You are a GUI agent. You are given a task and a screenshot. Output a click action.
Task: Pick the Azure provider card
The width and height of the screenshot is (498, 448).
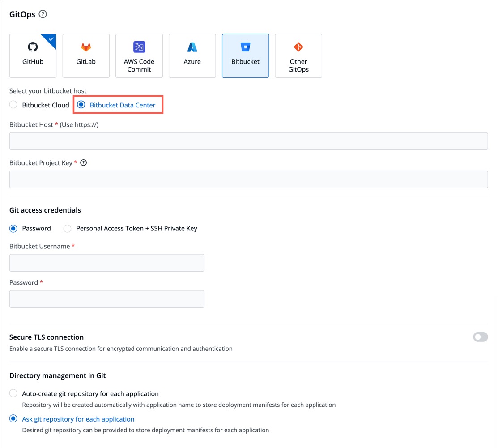point(192,56)
